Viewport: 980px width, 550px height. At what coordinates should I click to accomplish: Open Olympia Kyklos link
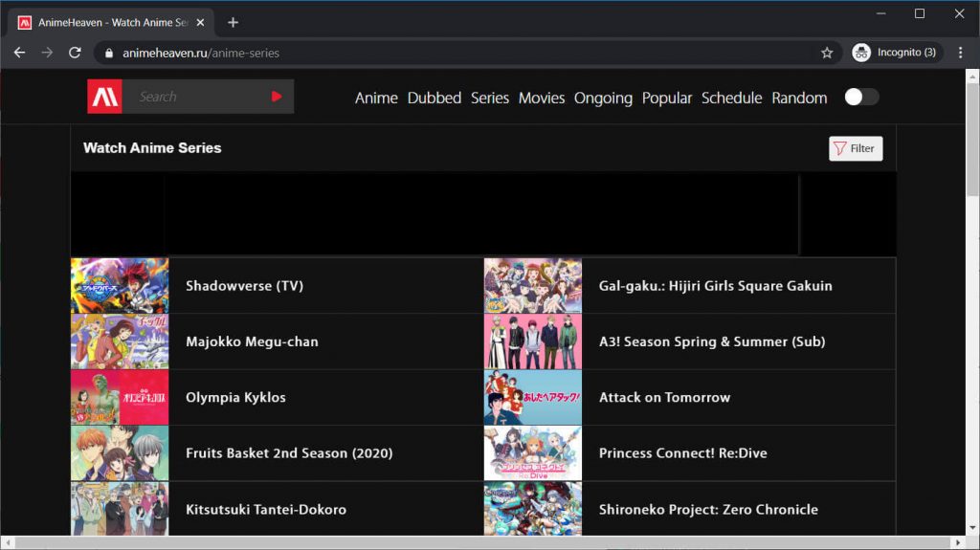(x=235, y=398)
